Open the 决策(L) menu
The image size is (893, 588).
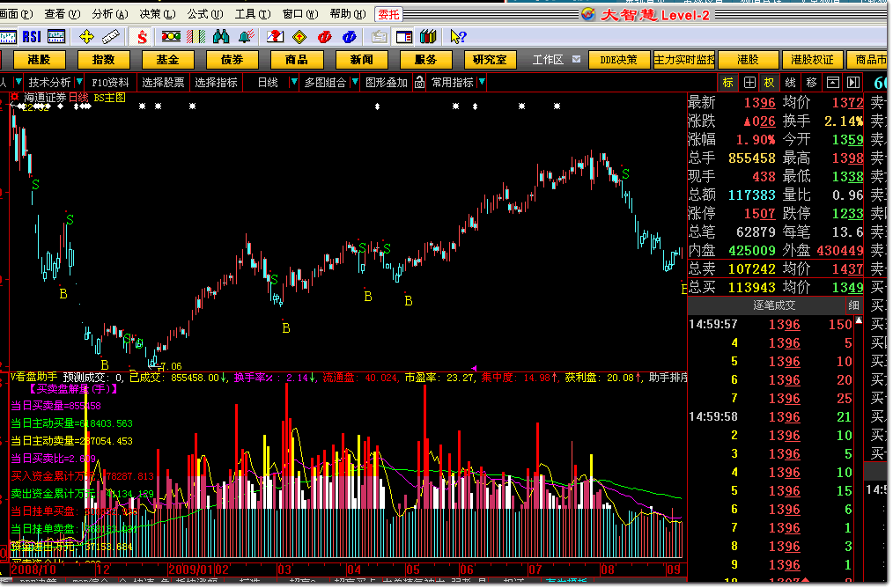coord(158,14)
